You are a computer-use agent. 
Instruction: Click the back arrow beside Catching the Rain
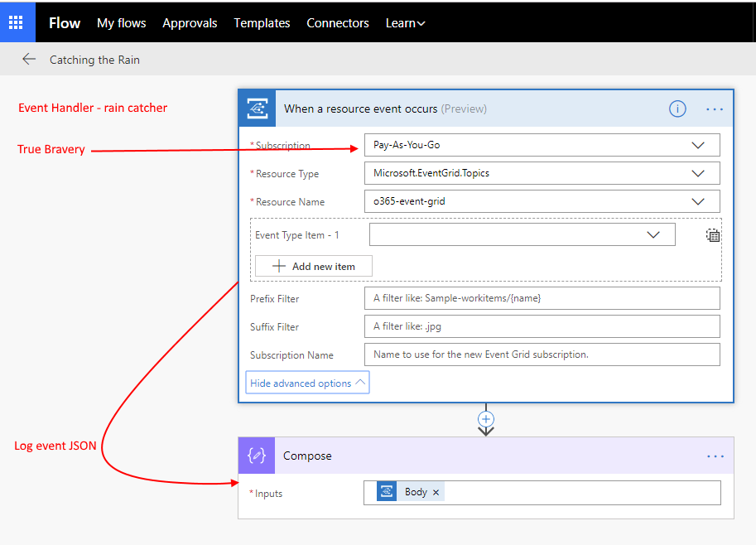pos(29,60)
